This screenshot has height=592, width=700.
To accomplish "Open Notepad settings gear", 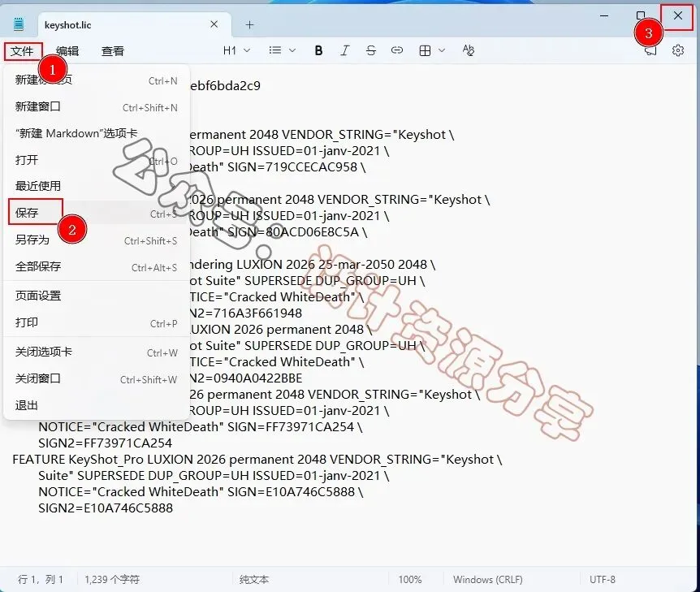I will pyautogui.click(x=678, y=50).
